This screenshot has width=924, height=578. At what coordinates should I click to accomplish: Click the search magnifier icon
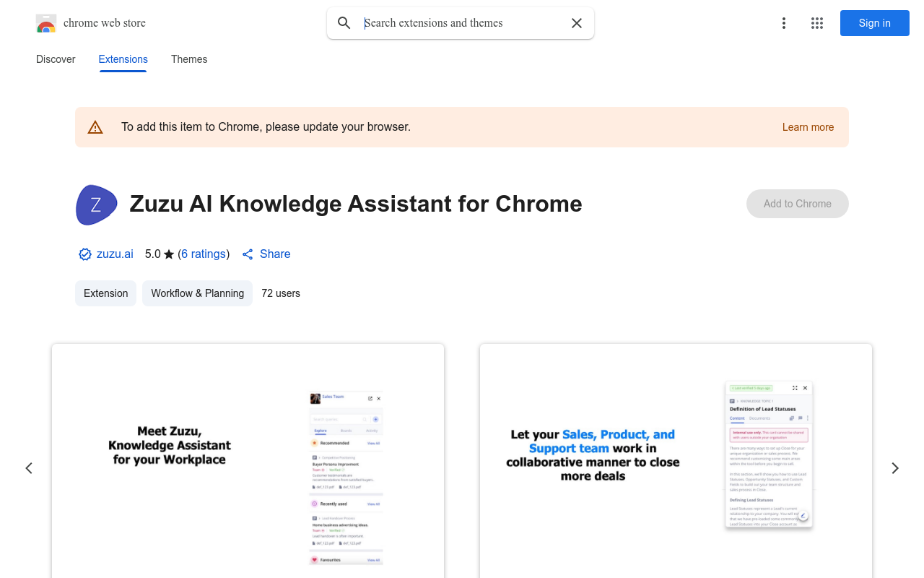tap(344, 23)
